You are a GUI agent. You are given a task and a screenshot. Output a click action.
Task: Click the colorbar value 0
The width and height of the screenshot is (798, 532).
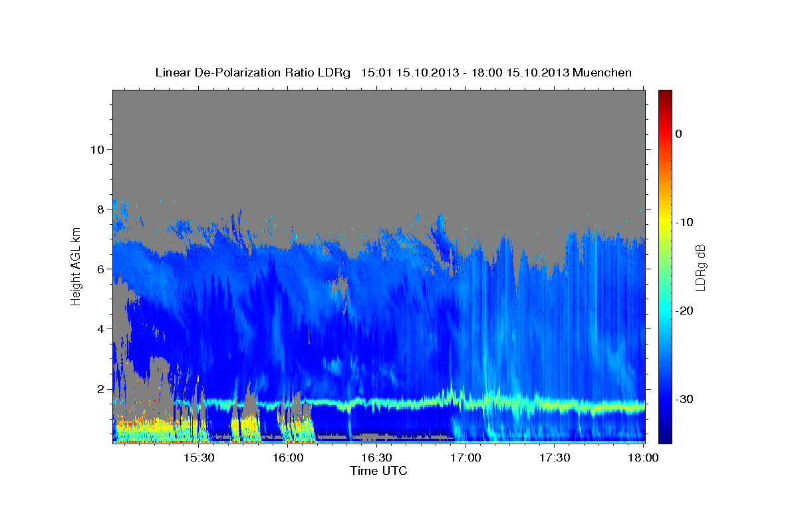coord(678,134)
